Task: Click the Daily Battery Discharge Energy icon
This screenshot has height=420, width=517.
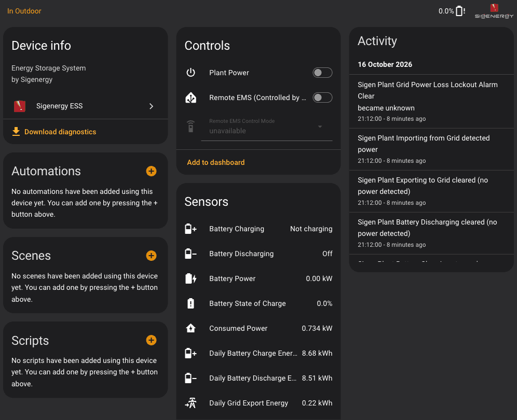Action: click(x=191, y=378)
